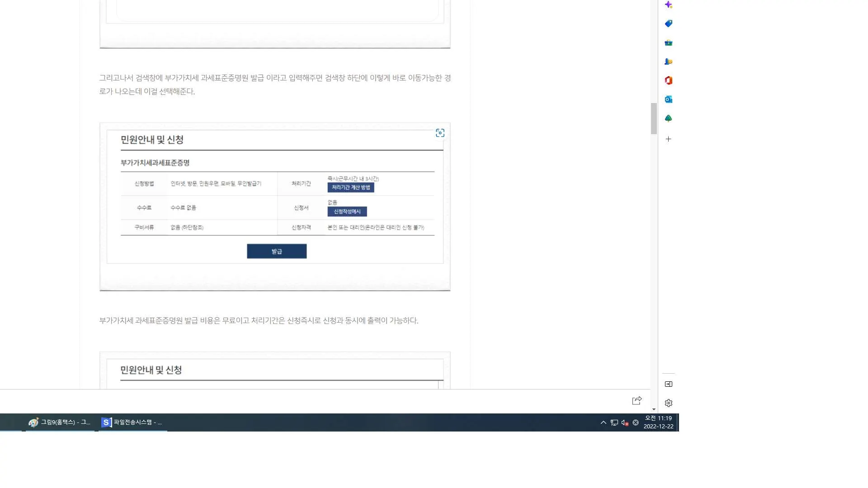Screen dimensions: 868x488
Task: Click the plus icon to customize sidebar
Action: tap(669, 139)
